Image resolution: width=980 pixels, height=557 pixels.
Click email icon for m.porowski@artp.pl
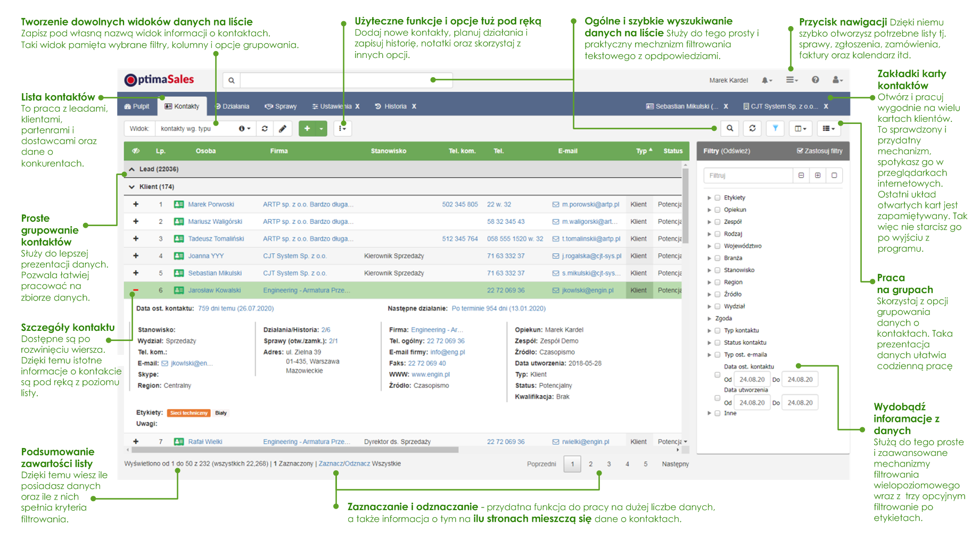tap(556, 204)
